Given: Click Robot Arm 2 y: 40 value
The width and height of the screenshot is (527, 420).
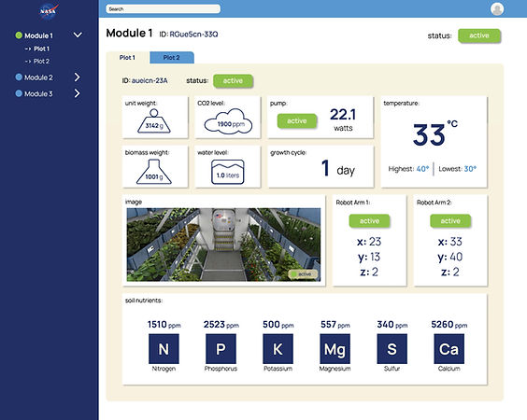Looking at the screenshot, I should coord(450,258).
